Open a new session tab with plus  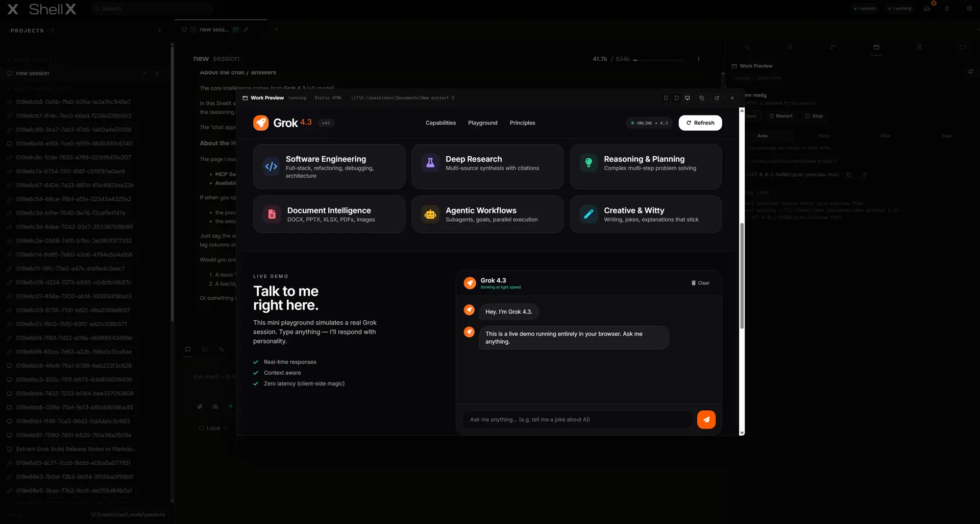276,30
